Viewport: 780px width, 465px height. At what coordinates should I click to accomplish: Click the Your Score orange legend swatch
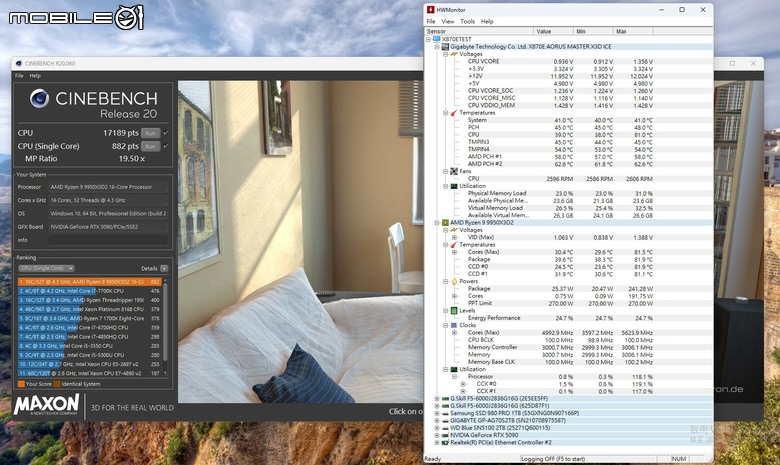(x=21, y=384)
